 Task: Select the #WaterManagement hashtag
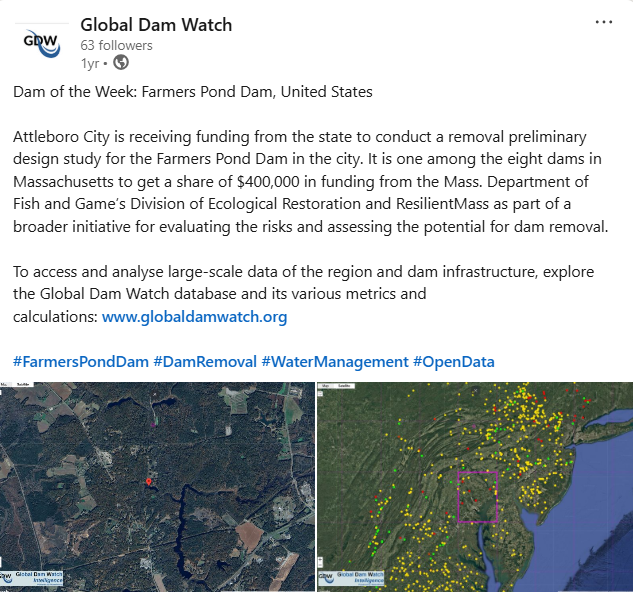pyautogui.click(x=334, y=361)
